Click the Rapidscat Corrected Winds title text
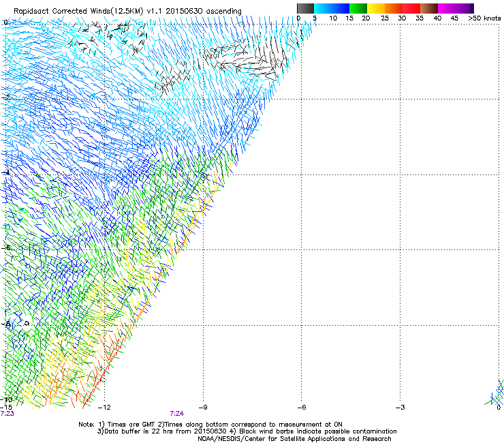Viewport: 504px width, 443px height. click(127, 11)
